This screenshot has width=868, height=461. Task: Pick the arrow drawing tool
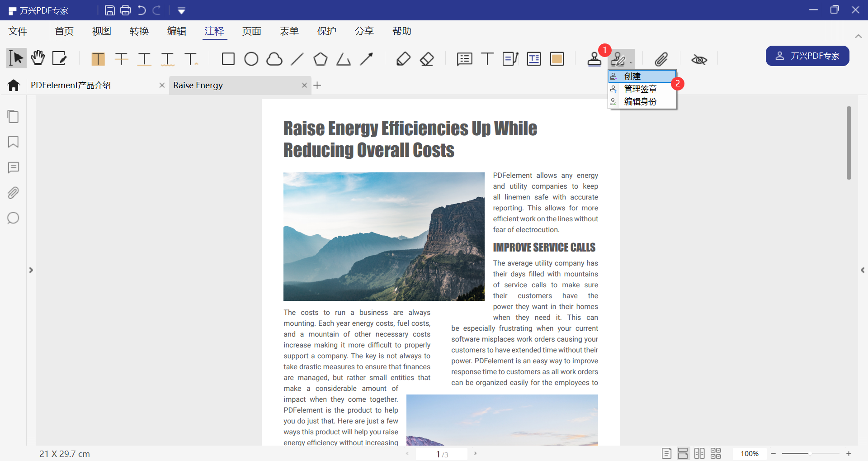(367, 59)
